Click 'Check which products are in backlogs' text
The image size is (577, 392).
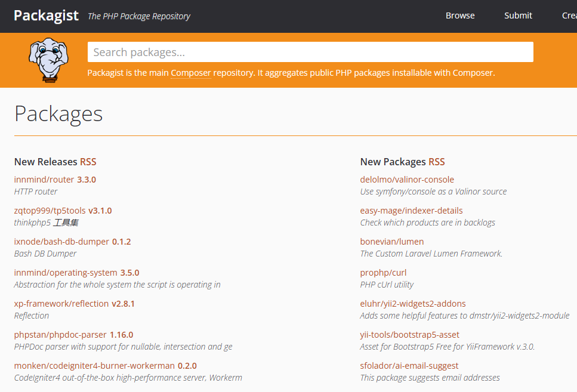[x=428, y=223]
